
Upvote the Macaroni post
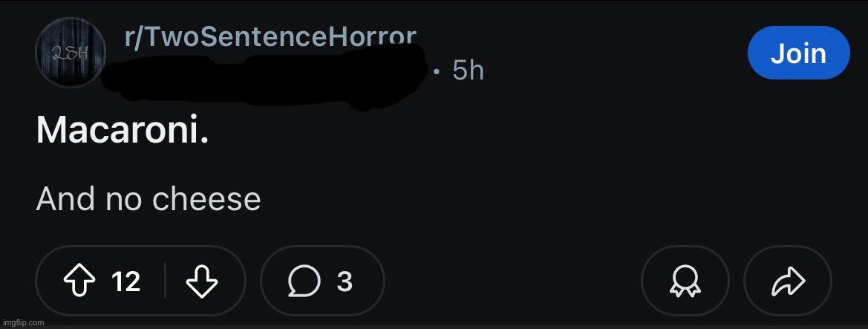point(79,281)
